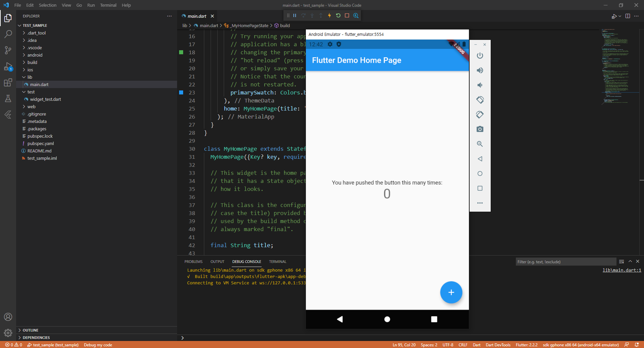The height and width of the screenshot is (348, 644).
Task: Tap the Android home navigation button
Action: [387, 319]
